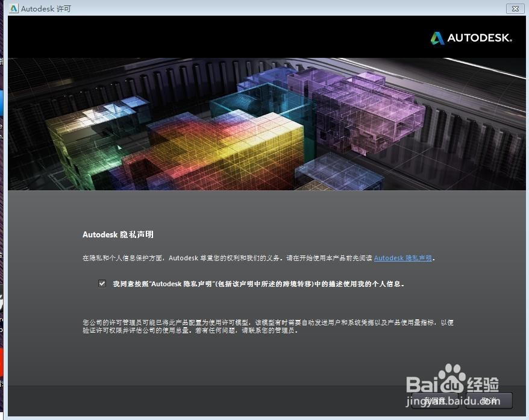
Task: Click the Autodesk 隐私声明 heading
Action: coord(117,235)
